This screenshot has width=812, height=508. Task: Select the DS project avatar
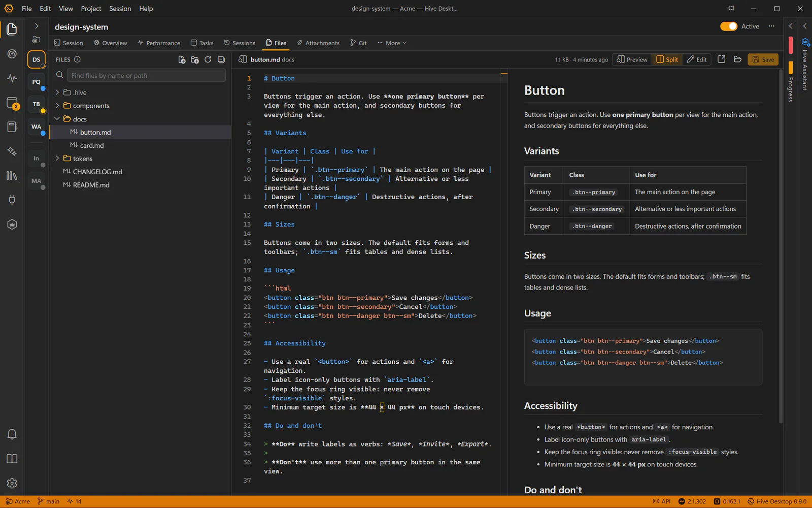coord(37,59)
